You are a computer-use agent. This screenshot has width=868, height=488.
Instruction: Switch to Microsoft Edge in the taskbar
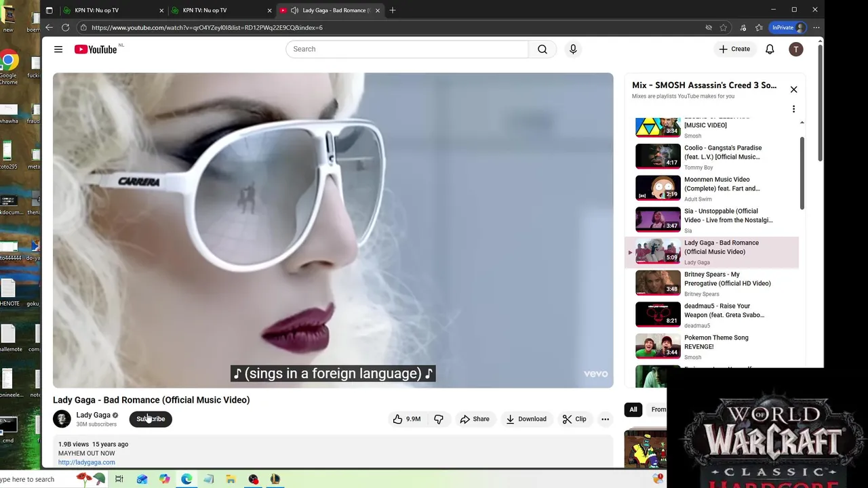(x=186, y=479)
